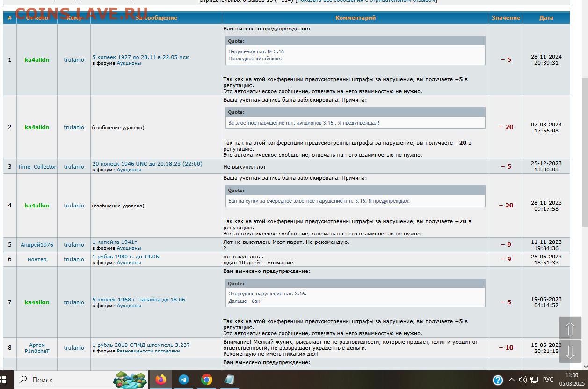Click the −10 value in row 8
This screenshot has width=588, height=389.
pyautogui.click(x=506, y=348)
